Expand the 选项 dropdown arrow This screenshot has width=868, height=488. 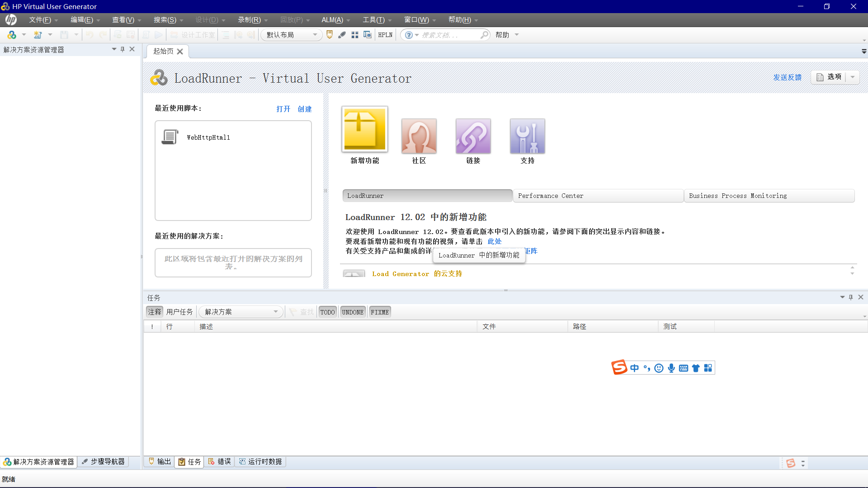[x=853, y=77]
